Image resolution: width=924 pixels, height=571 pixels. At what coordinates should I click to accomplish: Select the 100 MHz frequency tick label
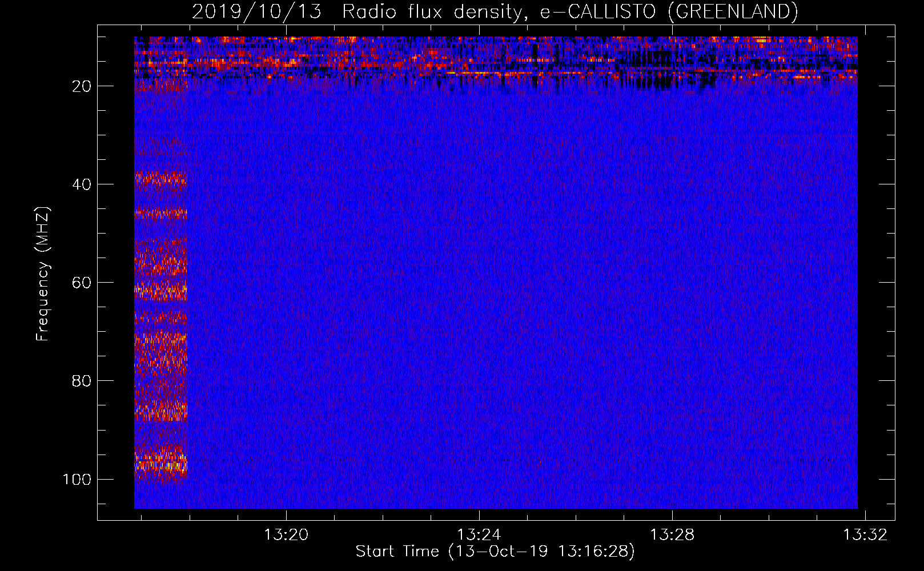click(77, 479)
